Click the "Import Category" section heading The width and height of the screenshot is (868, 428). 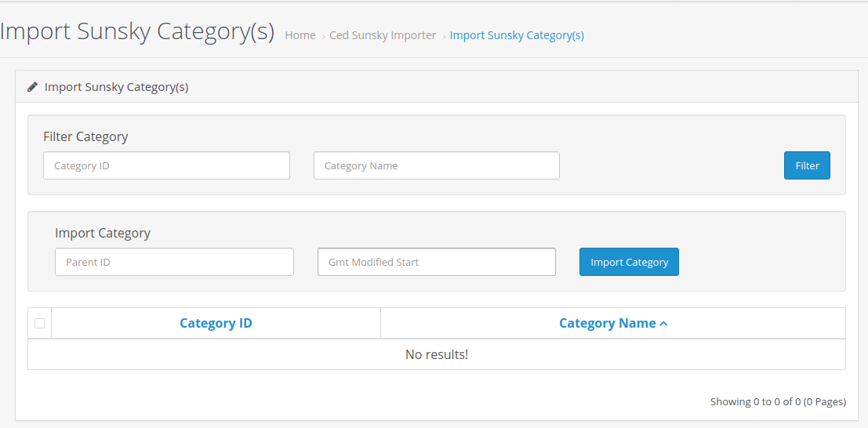[103, 233]
